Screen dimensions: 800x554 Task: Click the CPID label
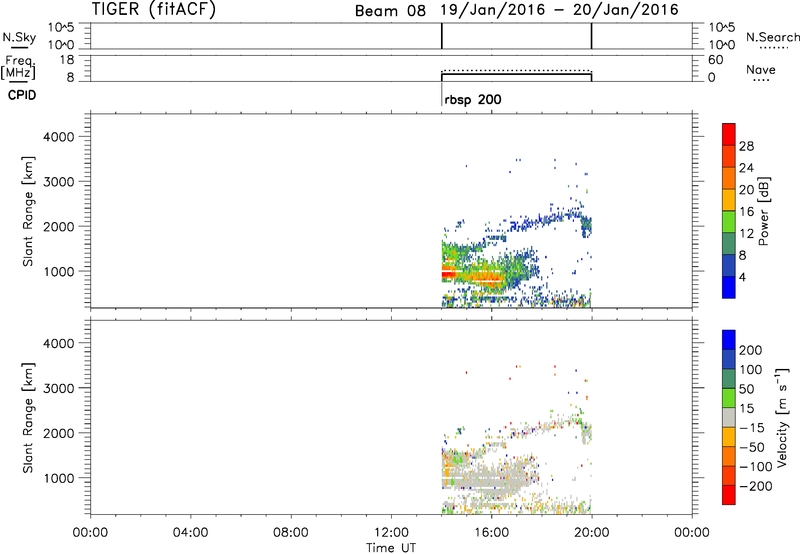(x=22, y=95)
